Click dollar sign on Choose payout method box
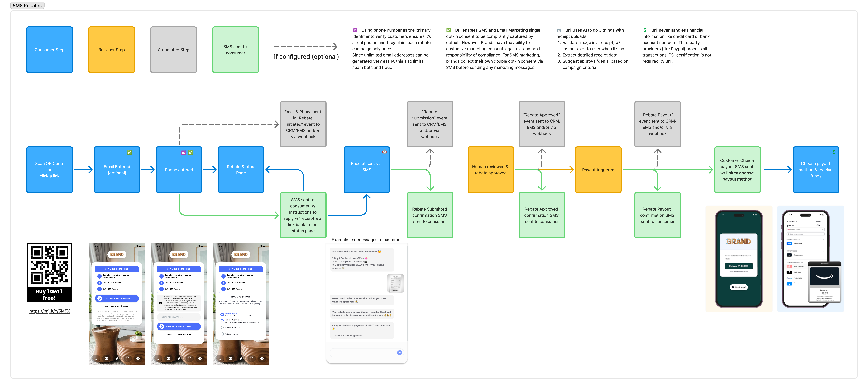Viewport: 868px width, 389px height. (x=834, y=152)
